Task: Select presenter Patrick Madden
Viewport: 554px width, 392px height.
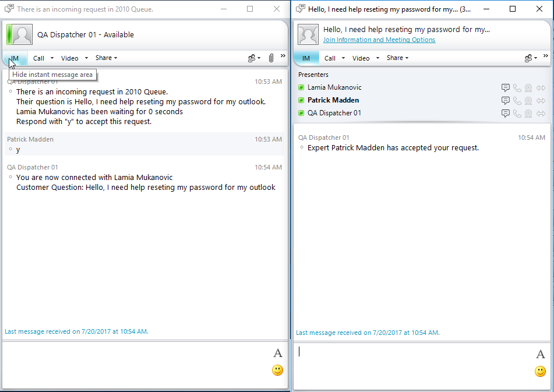Action: click(x=333, y=100)
